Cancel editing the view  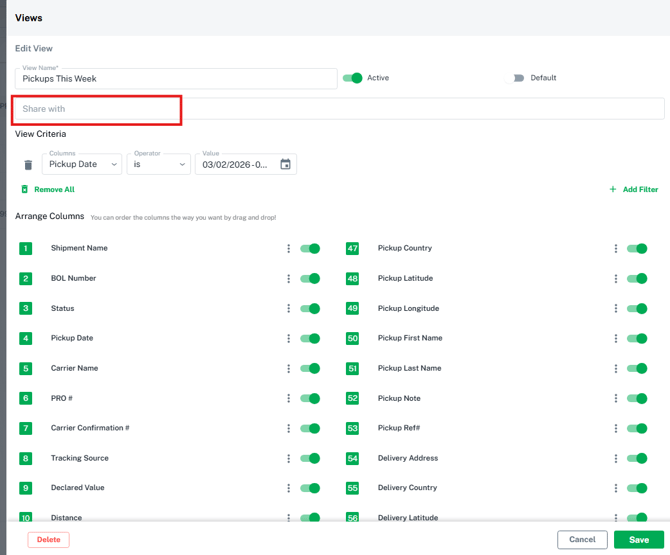click(x=582, y=540)
